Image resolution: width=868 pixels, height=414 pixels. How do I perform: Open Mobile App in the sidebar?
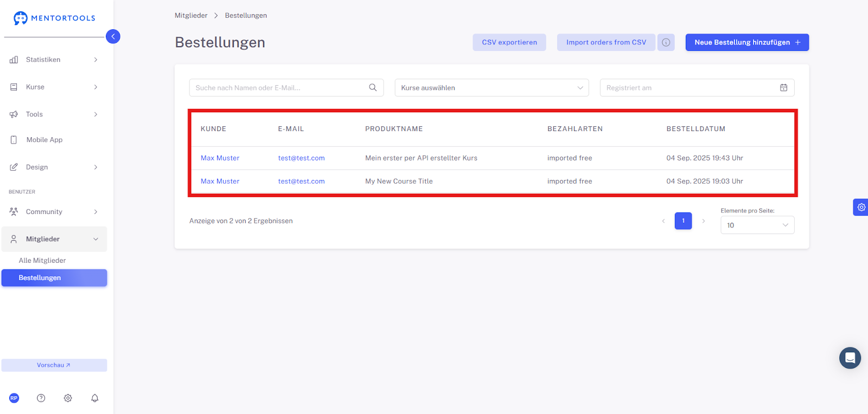click(x=54, y=140)
